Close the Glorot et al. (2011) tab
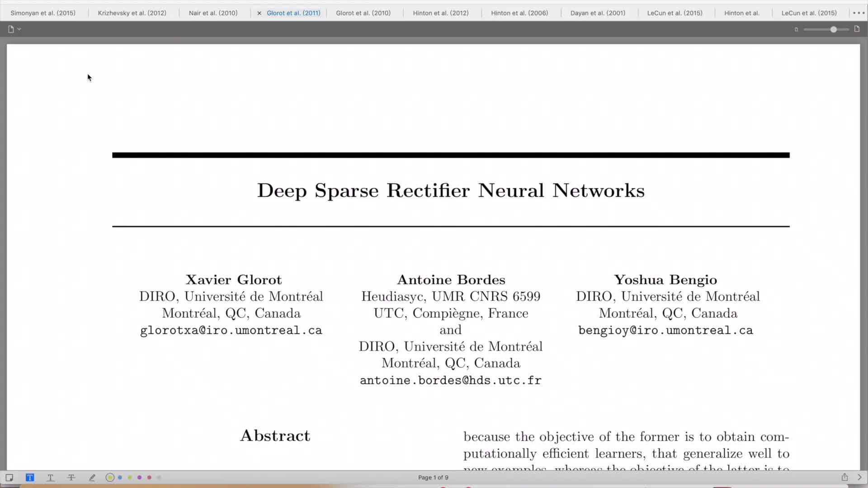 click(259, 13)
